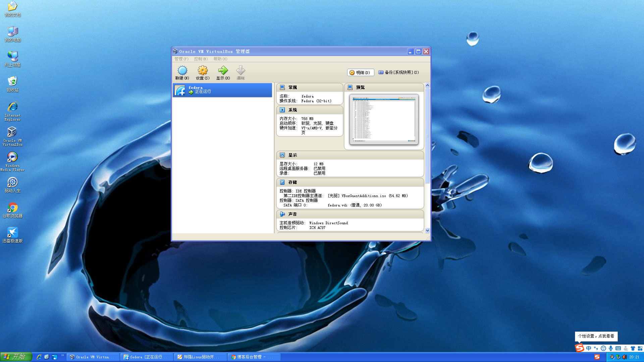644x362 pixels.
Task: Click the taskbar clock showing 20:21
Action: pyautogui.click(x=634, y=357)
